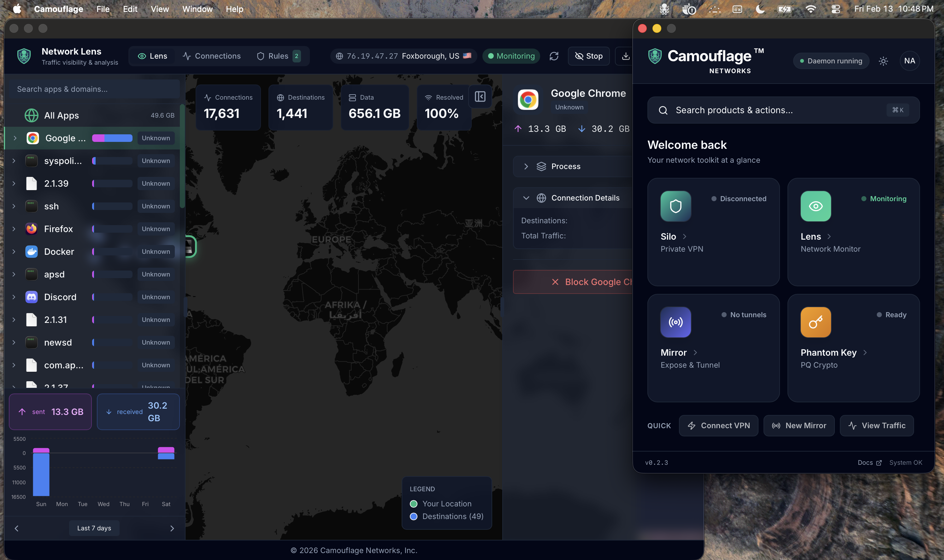Expand the Docker row chevron
Screen dimensions: 944x560
(14, 252)
